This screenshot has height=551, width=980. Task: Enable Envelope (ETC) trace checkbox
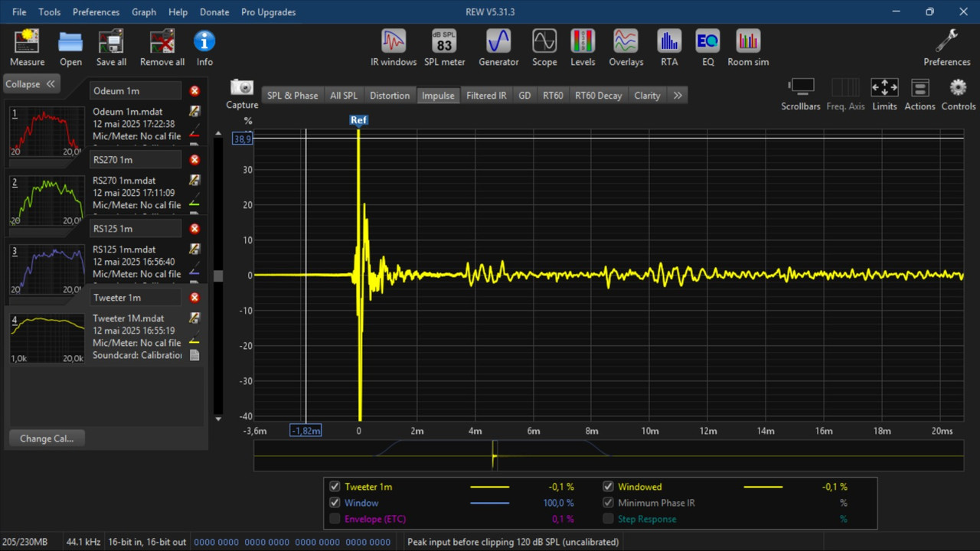[x=335, y=519]
